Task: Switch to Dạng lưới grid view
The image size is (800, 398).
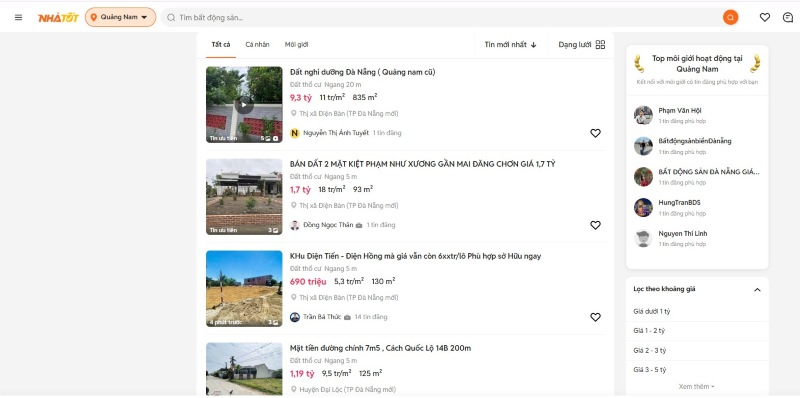Action: pyautogui.click(x=582, y=45)
